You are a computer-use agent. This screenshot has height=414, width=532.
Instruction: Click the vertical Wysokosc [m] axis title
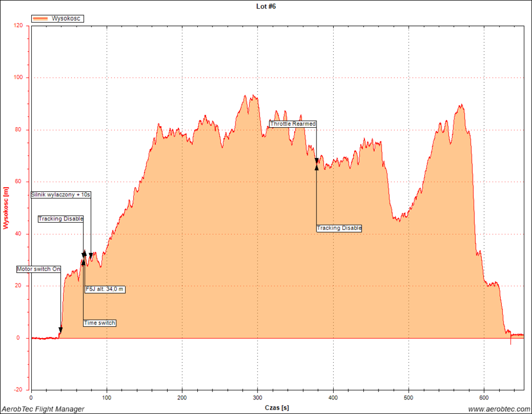[6, 208]
